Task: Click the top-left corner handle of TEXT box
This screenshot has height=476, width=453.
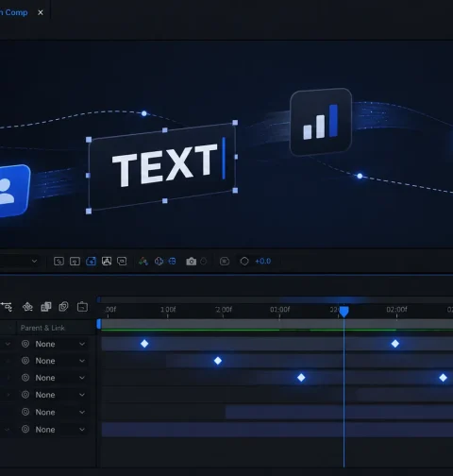Action: (x=89, y=140)
